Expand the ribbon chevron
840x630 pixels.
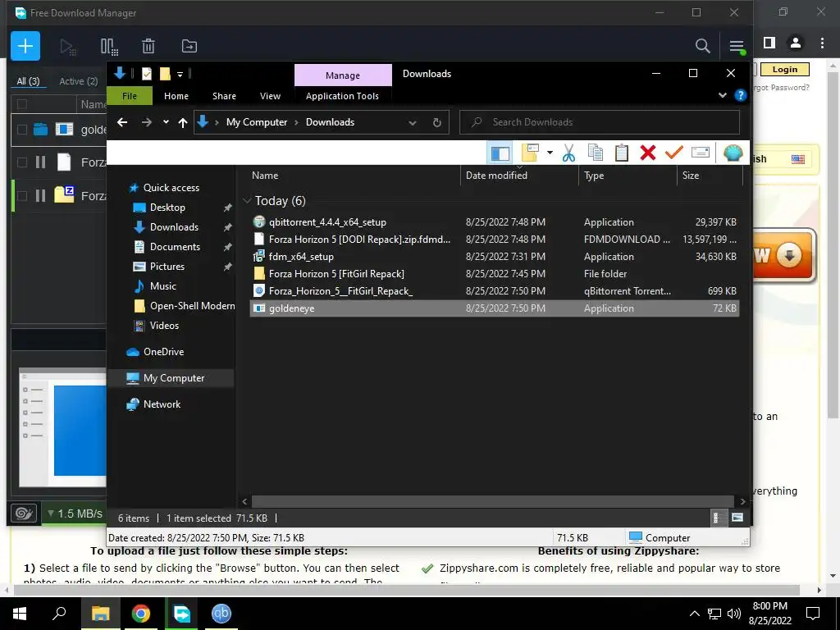pyautogui.click(x=722, y=95)
